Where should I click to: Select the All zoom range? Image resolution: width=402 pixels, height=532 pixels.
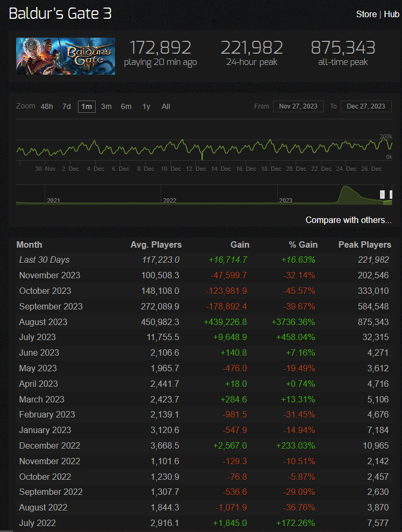[x=166, y=106]
